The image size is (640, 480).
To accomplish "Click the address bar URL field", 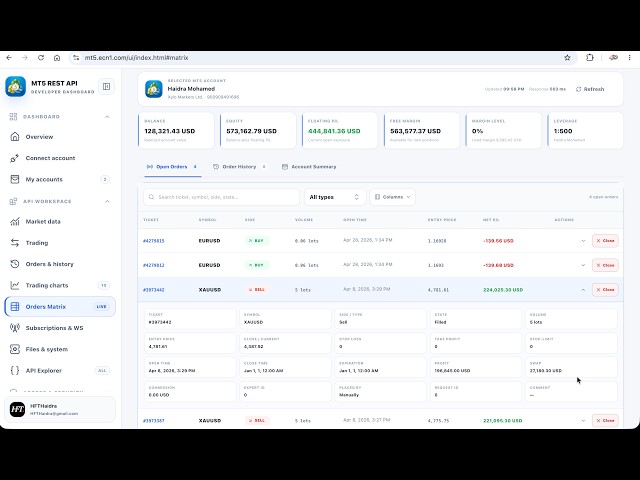I will (322, 58).
